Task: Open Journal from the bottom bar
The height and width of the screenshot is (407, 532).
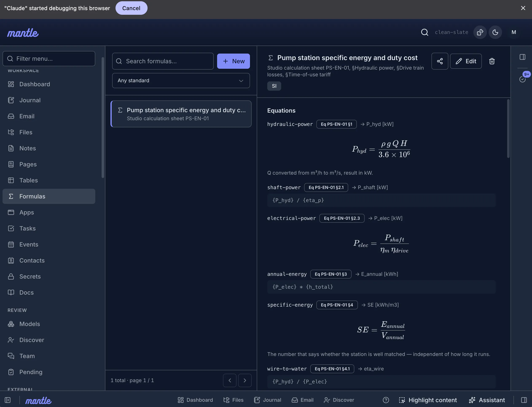Action: point(267,400)
